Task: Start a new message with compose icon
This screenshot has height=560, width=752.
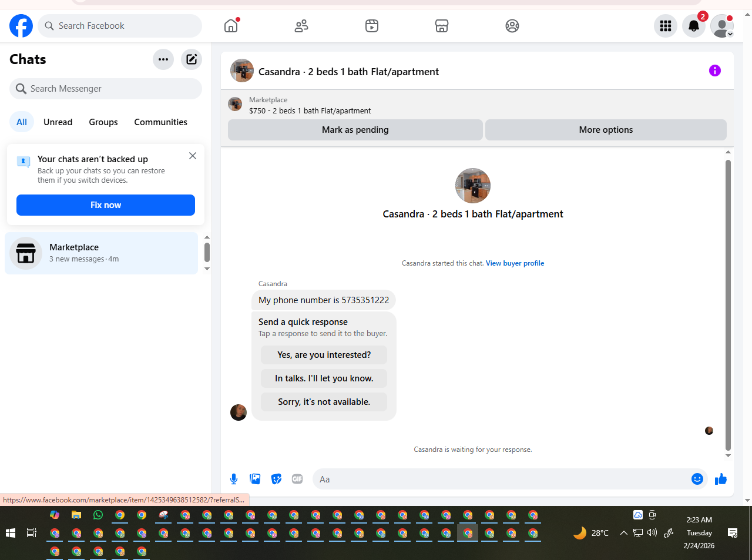Action: (x=192, y=59)
